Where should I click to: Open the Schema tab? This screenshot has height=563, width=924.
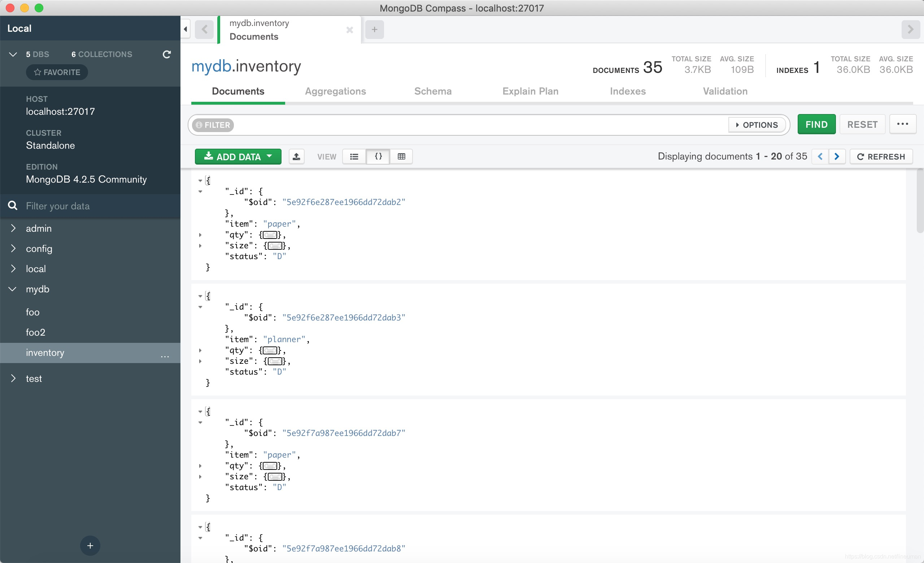pyautogui.click(x=433, y=91)
